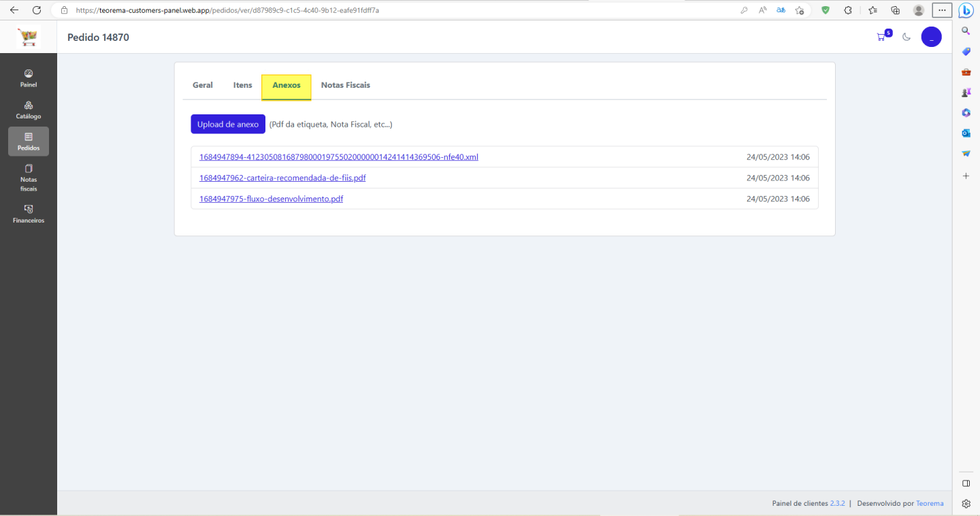This screenshot has height=516, width=980.
Task: Open Pedidos in the sidebar
Action: point(29,142)
